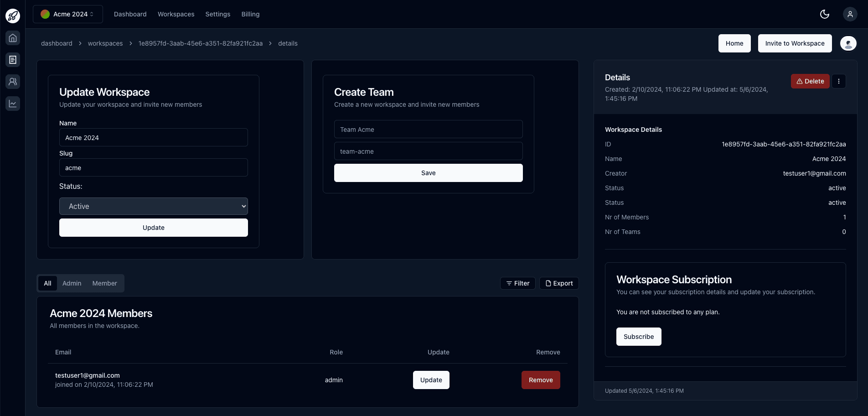This screenshot has height=416, width=868.
Task: Click workspace ID value in Details panel
Action: click(784, 144)
